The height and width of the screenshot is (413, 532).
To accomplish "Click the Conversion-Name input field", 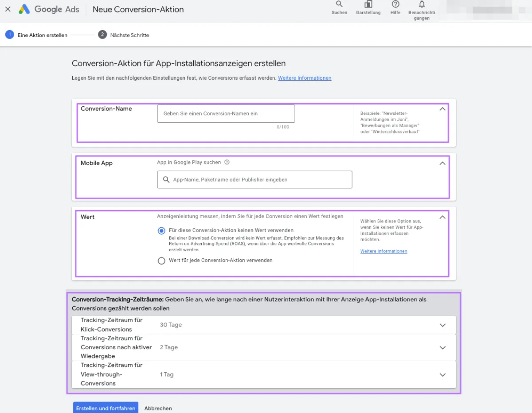I will (x=226, y=113).
